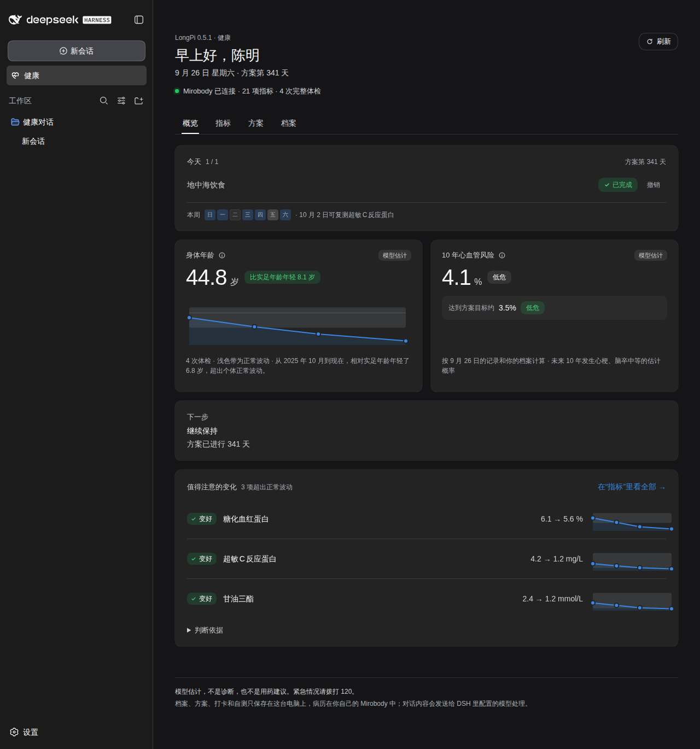Click 超敏 C 反应蛋白 sparkline chart

632,562
